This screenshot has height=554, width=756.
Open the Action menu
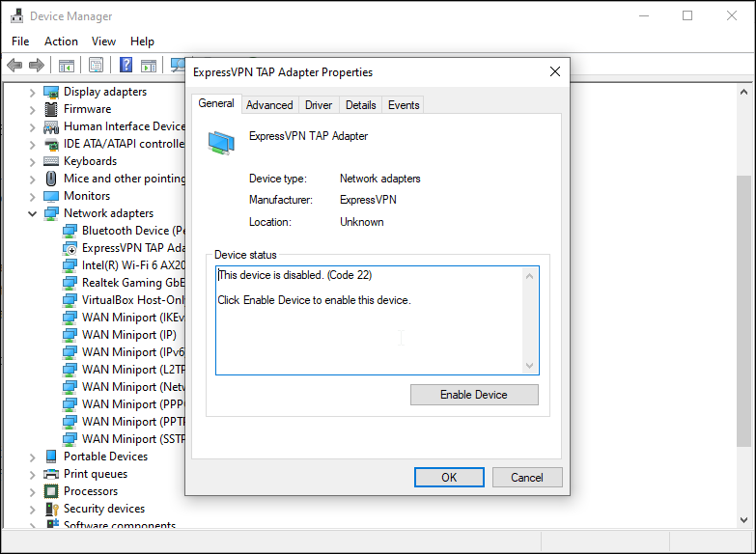coord(61,42)
